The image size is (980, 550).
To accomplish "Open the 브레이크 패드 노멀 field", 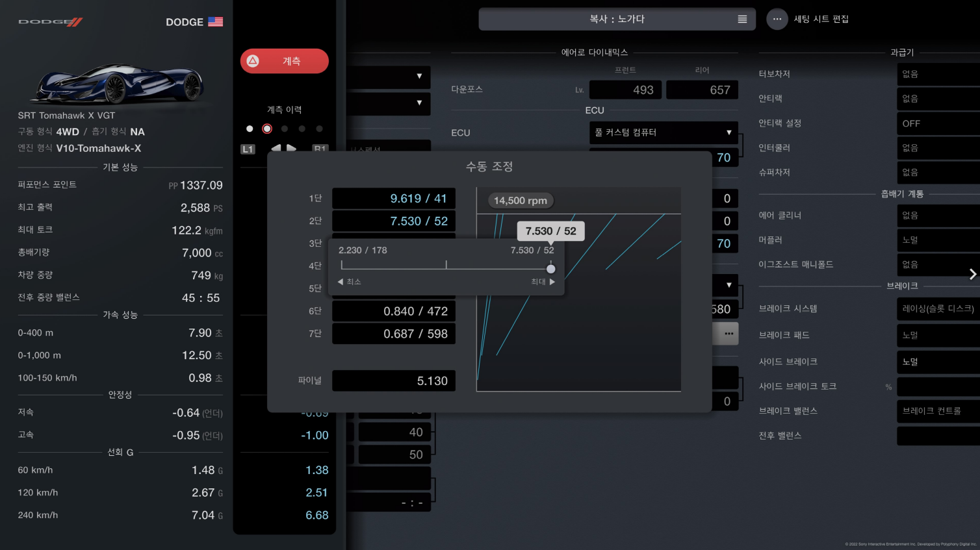I will point(938,335).
